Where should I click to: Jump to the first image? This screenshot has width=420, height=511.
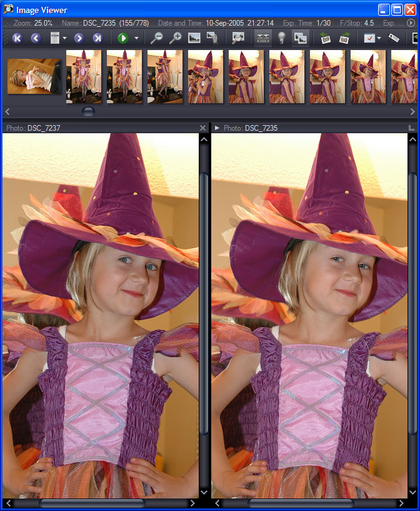click(17, 38)
